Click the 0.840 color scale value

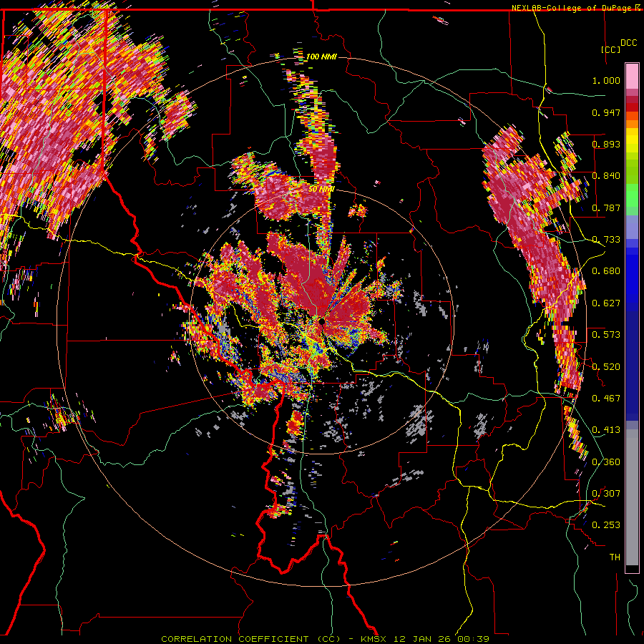click(x=606, y=176)
